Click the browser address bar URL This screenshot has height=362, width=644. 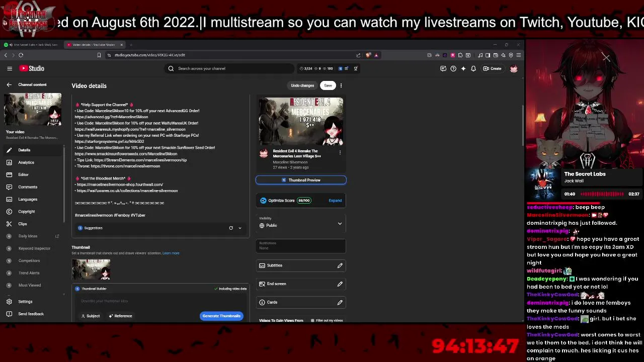tap(149, 55)
